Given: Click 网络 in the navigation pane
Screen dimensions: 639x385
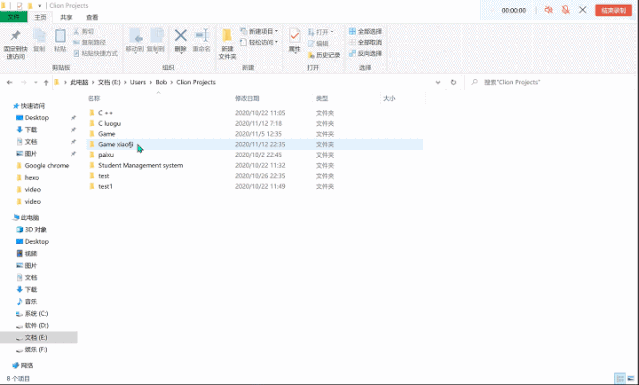Looking at the screenshot, I should pyautogui.click(x=27, y=365).
